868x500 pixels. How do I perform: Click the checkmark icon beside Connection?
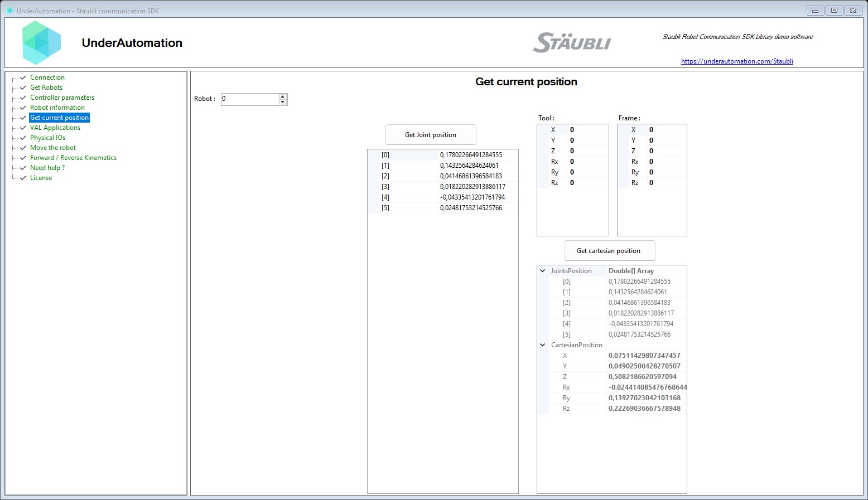point(22,77)
